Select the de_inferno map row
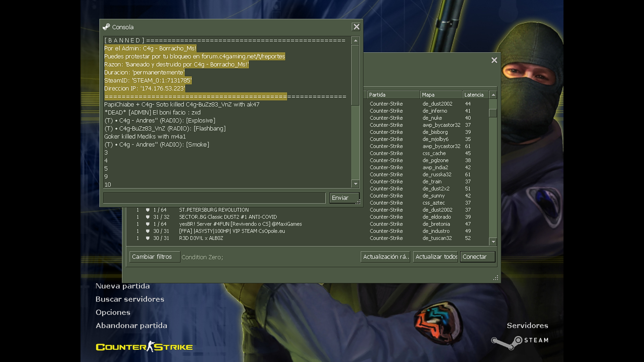Viewport: 644px width, 362px height. [x=427, y=111]
